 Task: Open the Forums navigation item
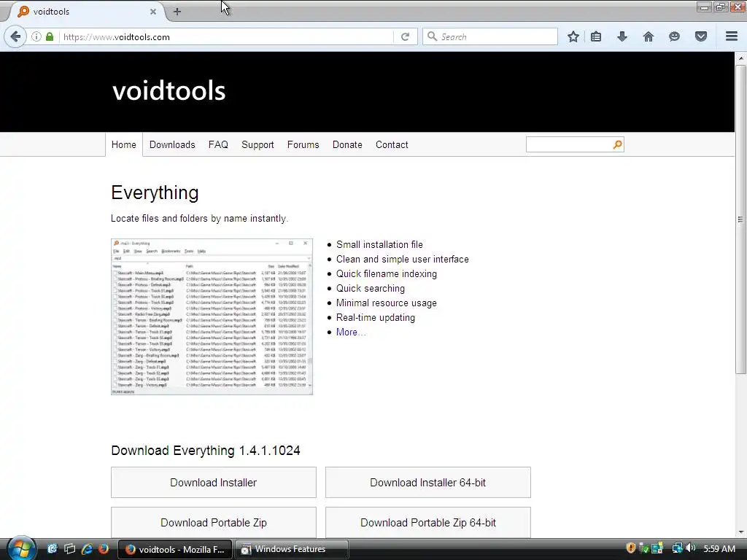coord(303,145)
